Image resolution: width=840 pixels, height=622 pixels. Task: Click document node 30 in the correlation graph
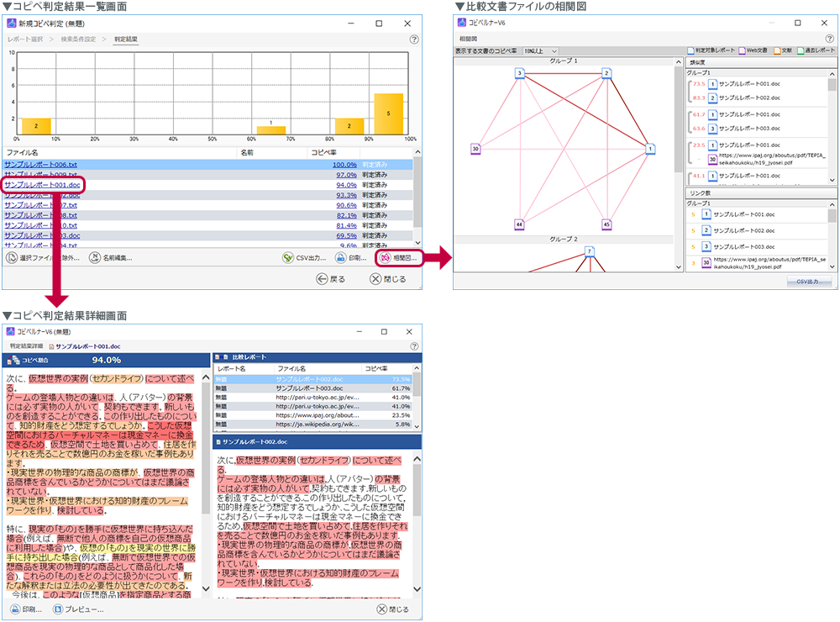pyautogui.click(x=475, y=149)
